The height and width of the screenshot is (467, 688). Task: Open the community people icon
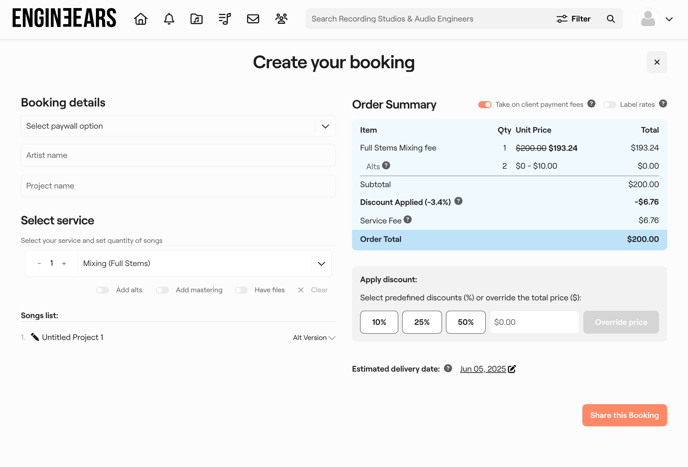[281, 19]
